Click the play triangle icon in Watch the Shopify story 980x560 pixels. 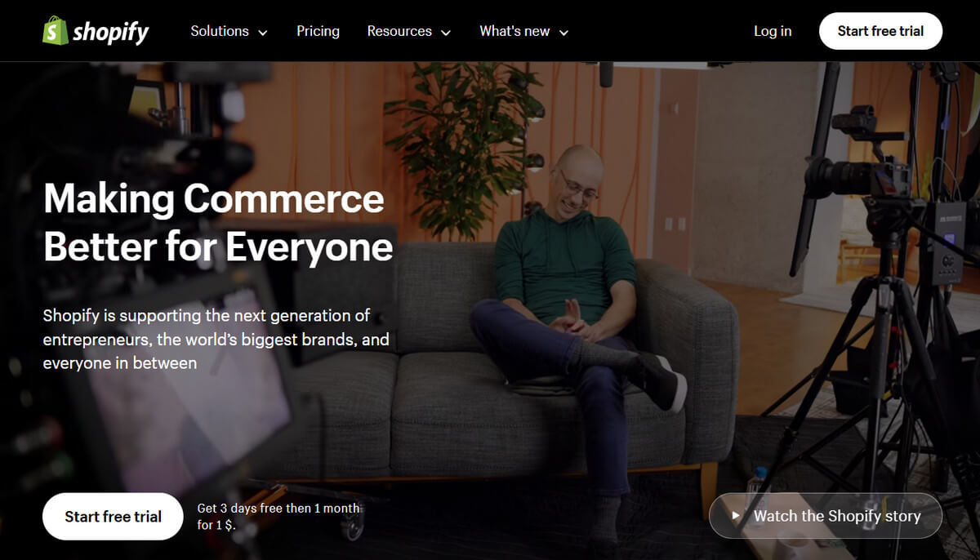pos(736,516)
